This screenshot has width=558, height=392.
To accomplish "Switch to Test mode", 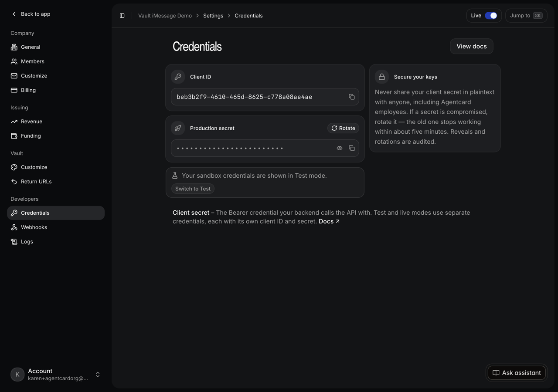I will 193,189.
